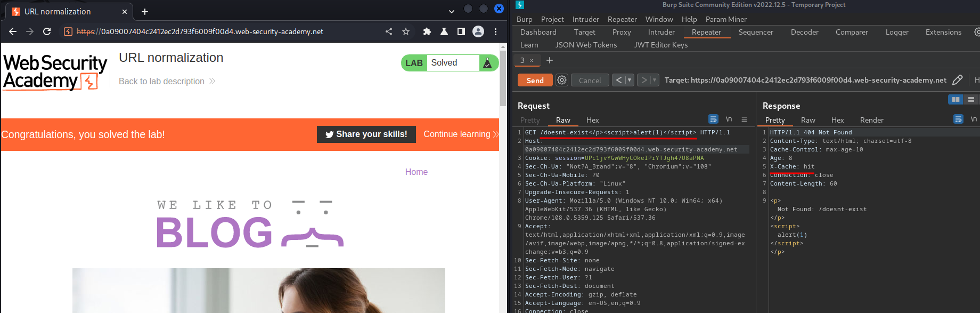Click the flask icon in Solved badge
The width and height of the screenshot is (980, 313).
(x=487, y=63)
